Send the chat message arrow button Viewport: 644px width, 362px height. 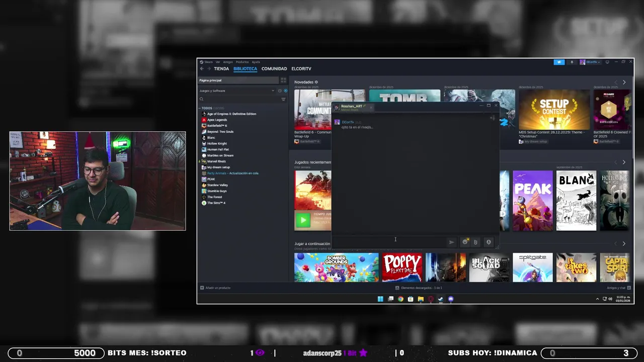point(451,242)
